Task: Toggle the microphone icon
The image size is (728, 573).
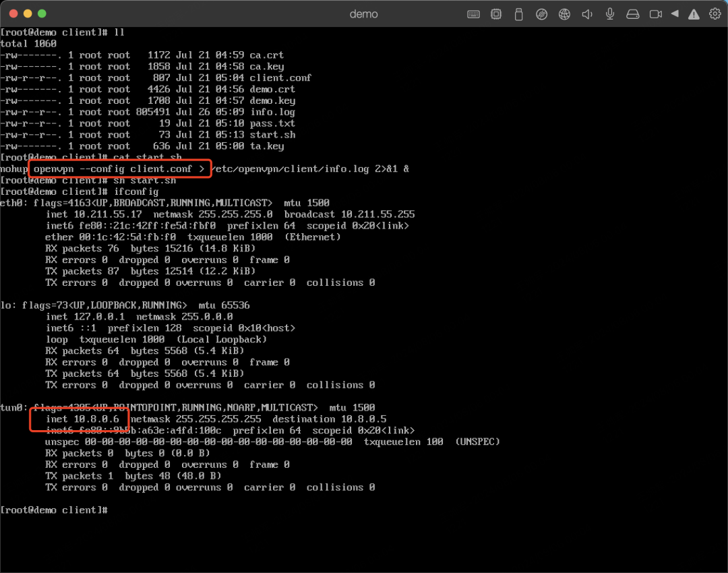Action: coord(610,14)
